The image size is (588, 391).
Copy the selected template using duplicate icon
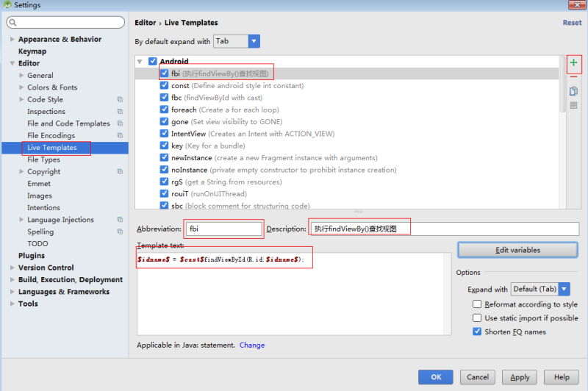click(573, 91)
